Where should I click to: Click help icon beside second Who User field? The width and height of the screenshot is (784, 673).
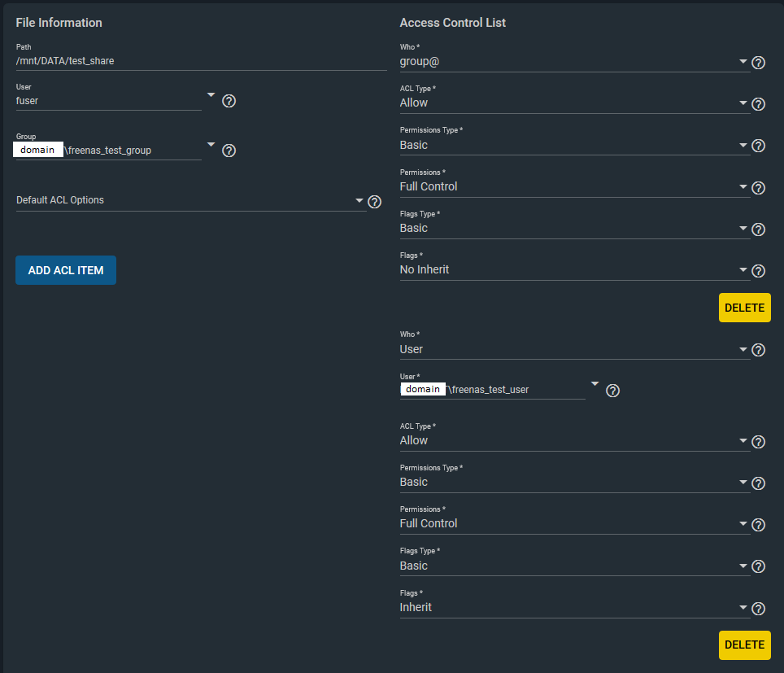tap(758, 351)
